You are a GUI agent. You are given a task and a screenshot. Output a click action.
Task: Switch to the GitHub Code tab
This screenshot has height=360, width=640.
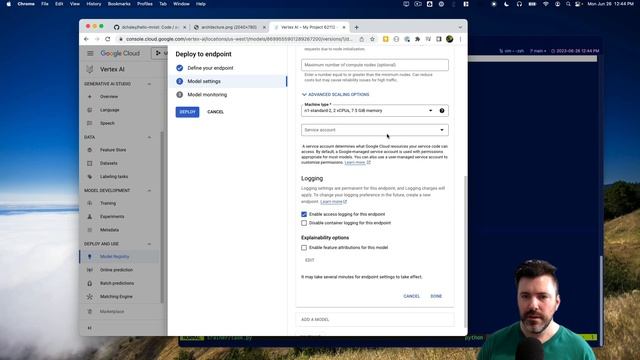click(x=150, y=27)
